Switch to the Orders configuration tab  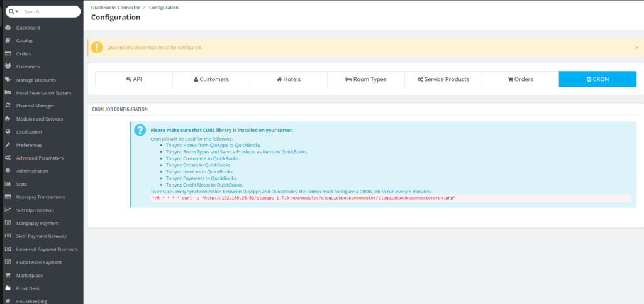pyautogui.click(x=520, y=79)
